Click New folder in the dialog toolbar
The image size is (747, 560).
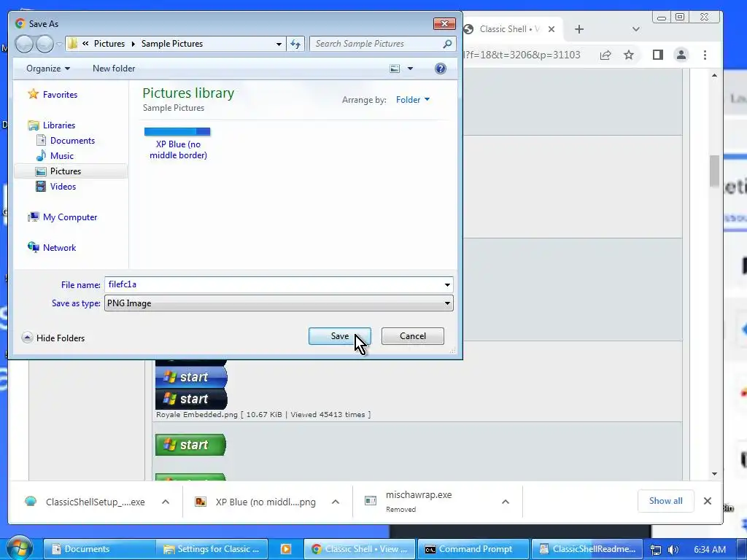pyautogui.click(x=114, y=69)
